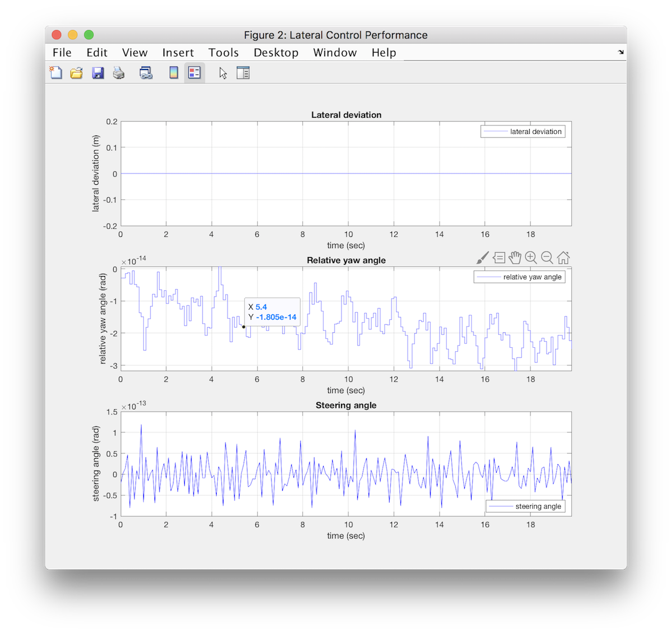Image resolution: width=672 pixels, height=634 pixels.
Task: Open the File menu
Action: [x=62, y=53]
